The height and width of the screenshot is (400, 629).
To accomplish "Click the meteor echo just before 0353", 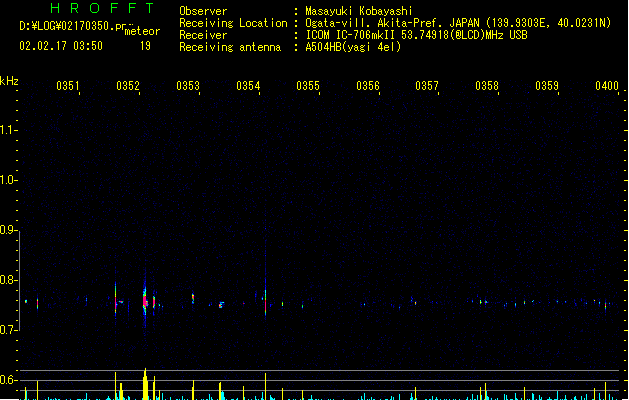I will coord(193,298).
